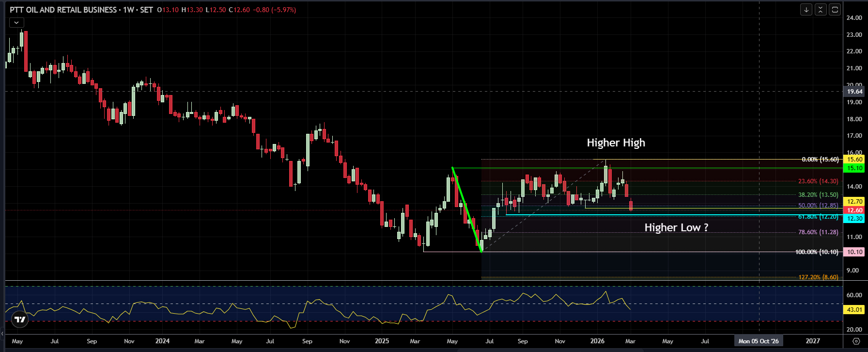
Task: Click the Fibonacci label 50.00% (12.85)
Action: coord(818,206)
